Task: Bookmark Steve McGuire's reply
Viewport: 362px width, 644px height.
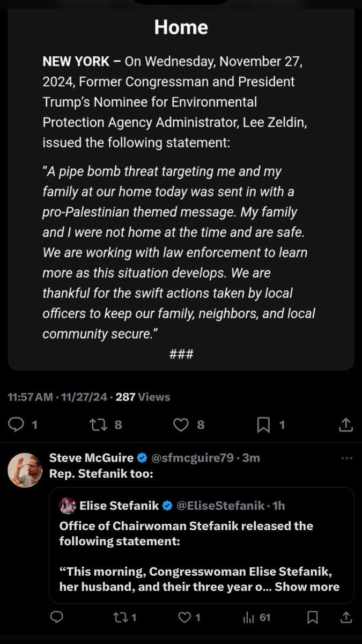Action: point(313,618)
